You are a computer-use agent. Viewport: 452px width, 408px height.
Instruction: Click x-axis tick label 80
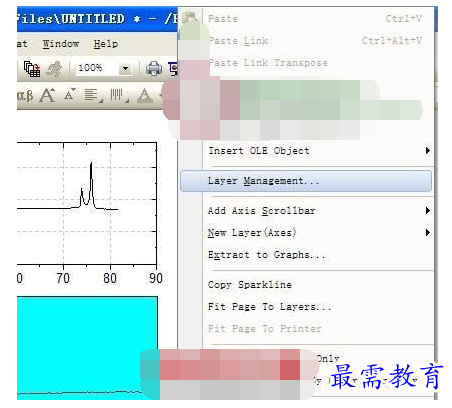point(110,278)
